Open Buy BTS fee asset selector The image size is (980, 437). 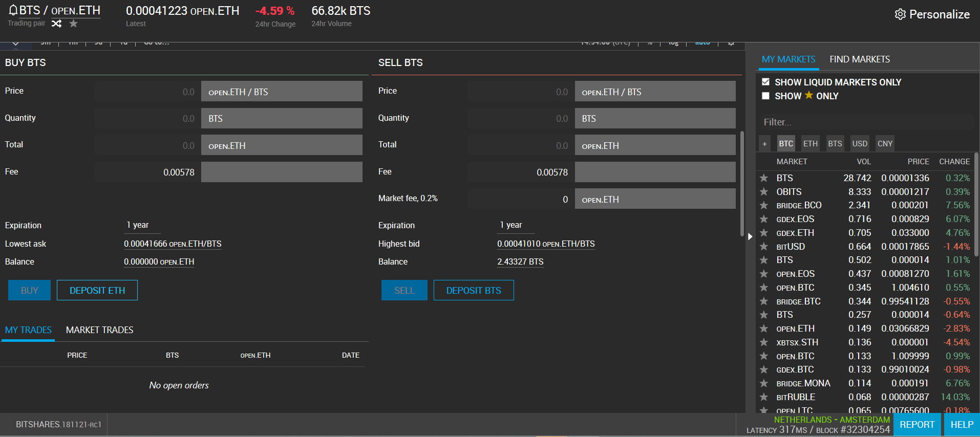(x=282, y=172)
